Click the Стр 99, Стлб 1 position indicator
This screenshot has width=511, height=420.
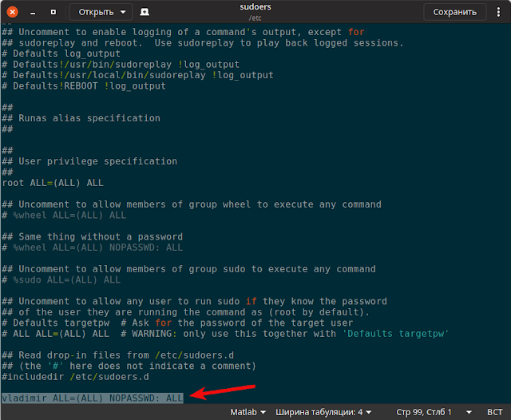click(x=424, y=412)
